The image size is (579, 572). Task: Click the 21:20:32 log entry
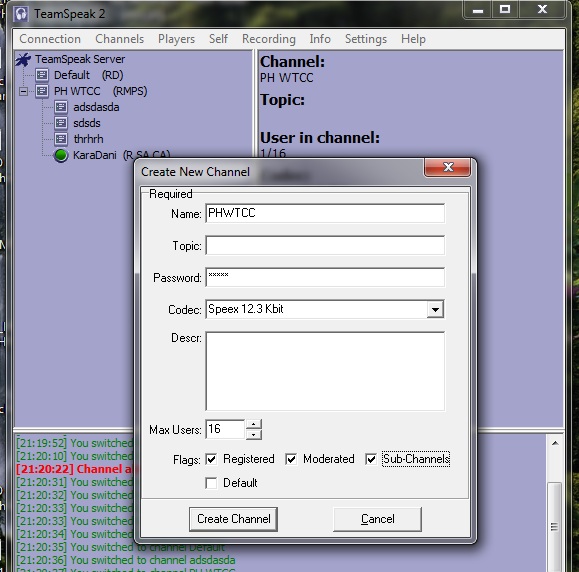pos(74,495)
